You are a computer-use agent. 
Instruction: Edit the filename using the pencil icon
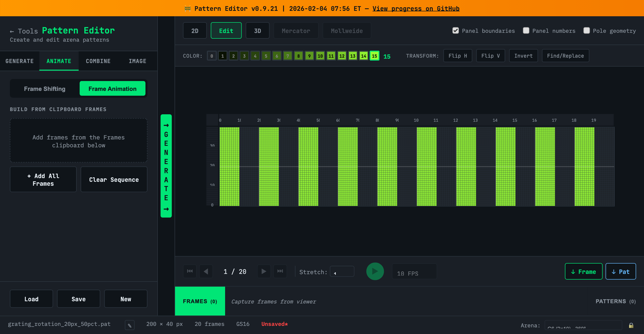[x=129, y=324]
